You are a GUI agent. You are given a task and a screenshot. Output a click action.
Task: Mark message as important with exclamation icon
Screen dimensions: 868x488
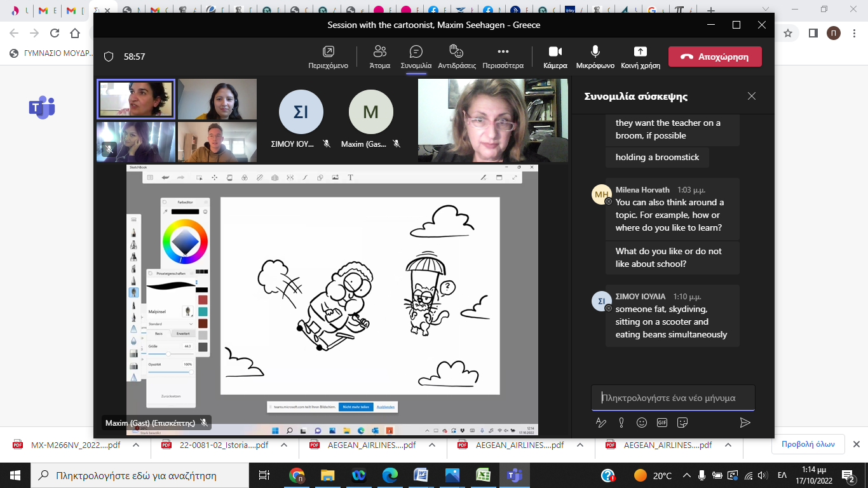coord(621,423)
